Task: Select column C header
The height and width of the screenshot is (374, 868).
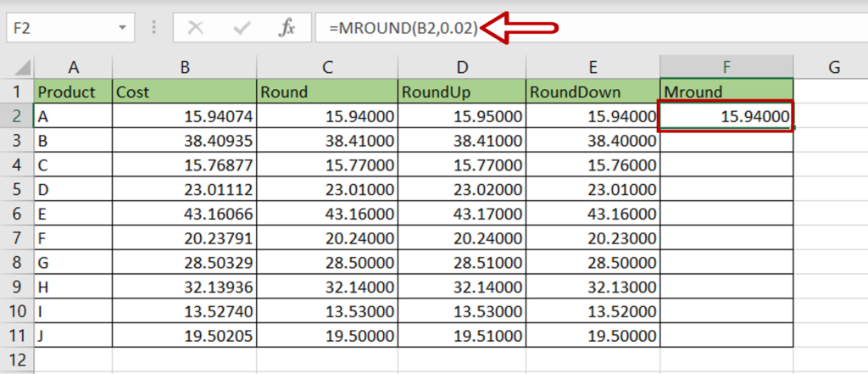Action: point(327,68)
